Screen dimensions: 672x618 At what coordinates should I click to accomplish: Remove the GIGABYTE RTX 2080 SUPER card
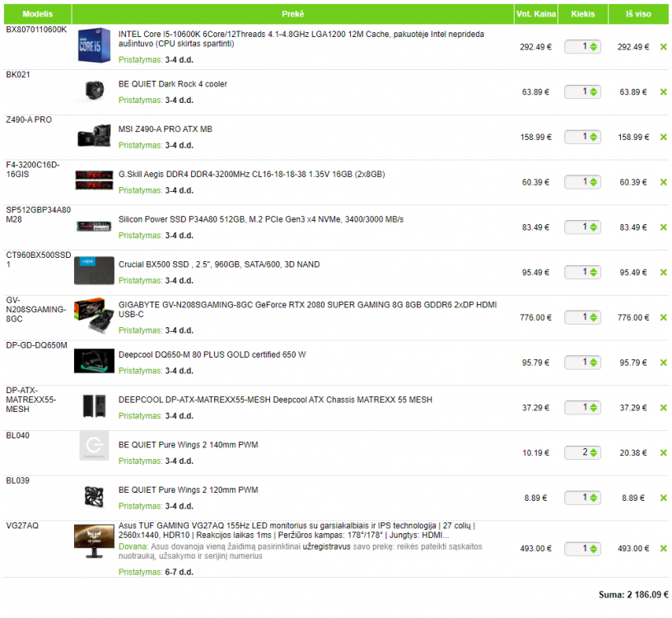[664, 317]
